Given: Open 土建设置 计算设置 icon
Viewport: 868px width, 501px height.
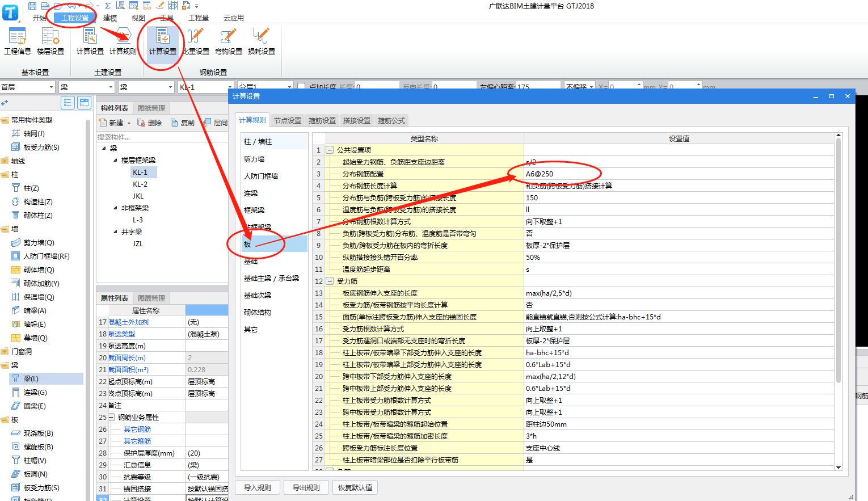Looking at the screenshot, I should 90,41.
